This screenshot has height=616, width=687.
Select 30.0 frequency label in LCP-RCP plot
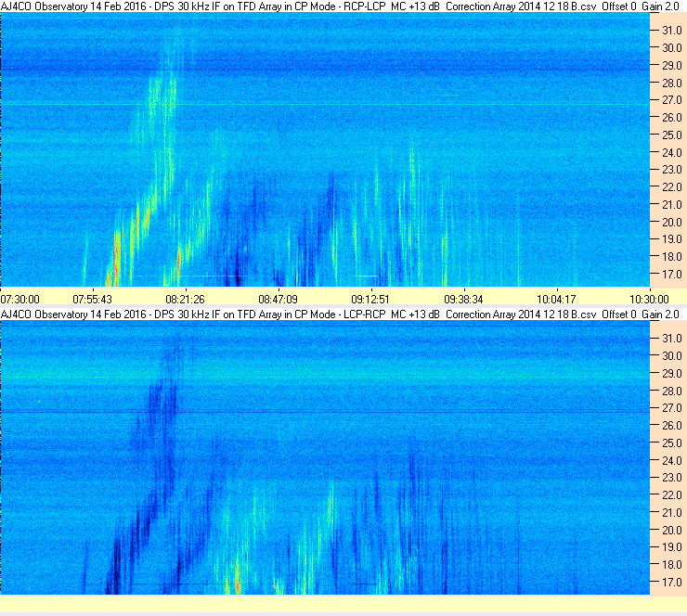[672, 356]
